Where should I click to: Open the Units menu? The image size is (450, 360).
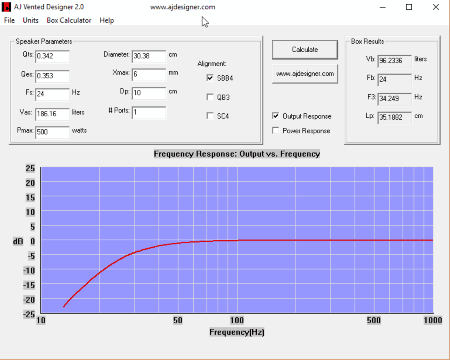pyautogui.click(x=30, y=20)
